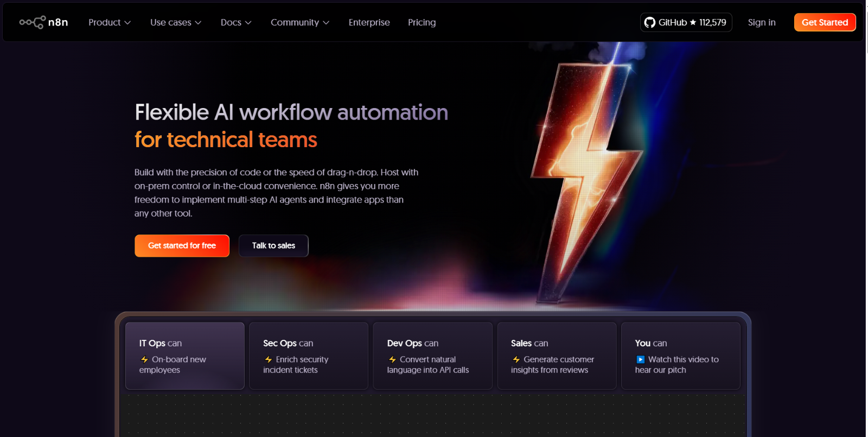868x437 pixels.
Task: Click Get started for free
Action: pyautogui.click(x=182, y=245)
